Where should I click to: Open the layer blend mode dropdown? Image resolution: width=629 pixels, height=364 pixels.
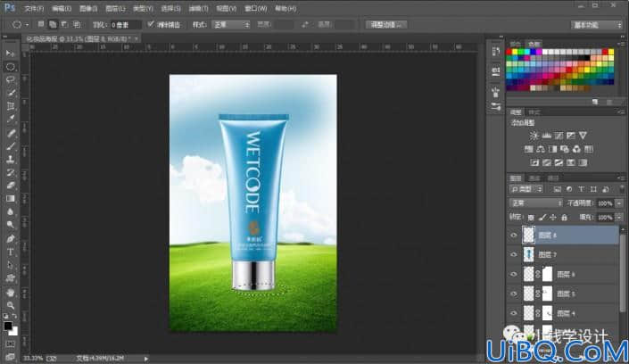(x=535, y=203)
